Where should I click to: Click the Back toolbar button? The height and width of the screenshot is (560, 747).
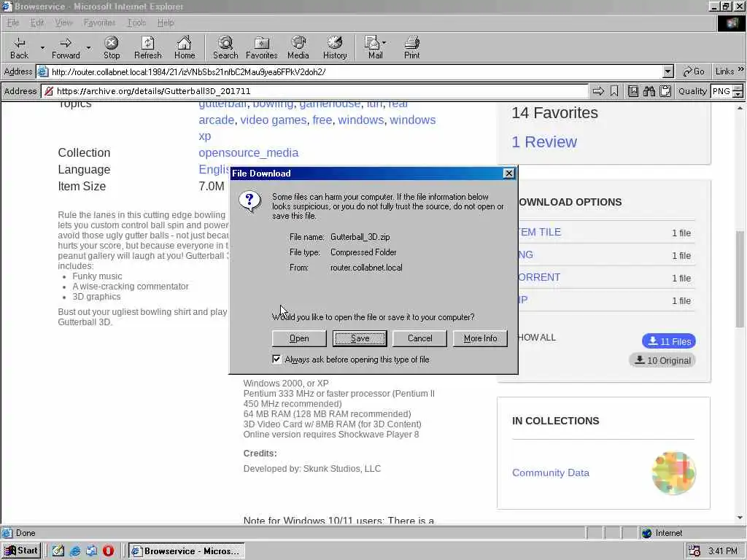(20, 47)
